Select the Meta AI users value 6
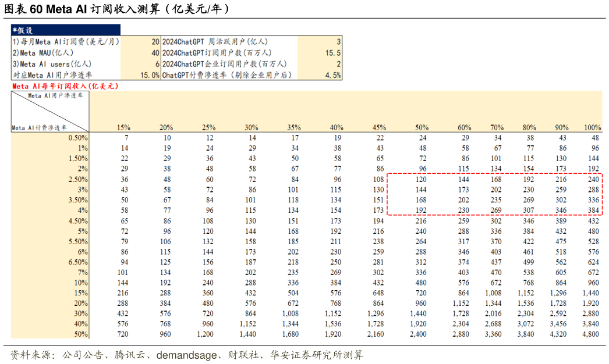Image resolution: width=609 pixels, height=364 pixels. 157,64
